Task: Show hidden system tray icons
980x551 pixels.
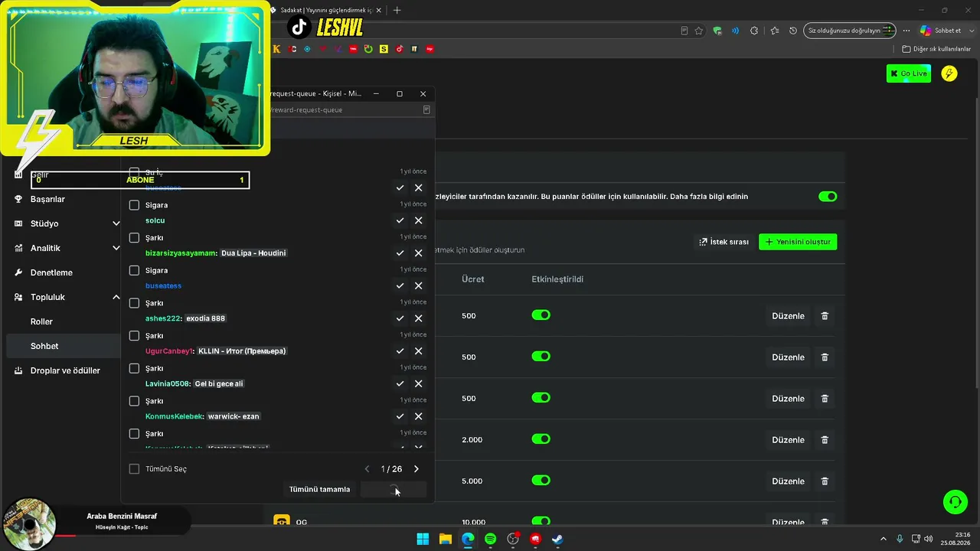Action: [883, 540]
